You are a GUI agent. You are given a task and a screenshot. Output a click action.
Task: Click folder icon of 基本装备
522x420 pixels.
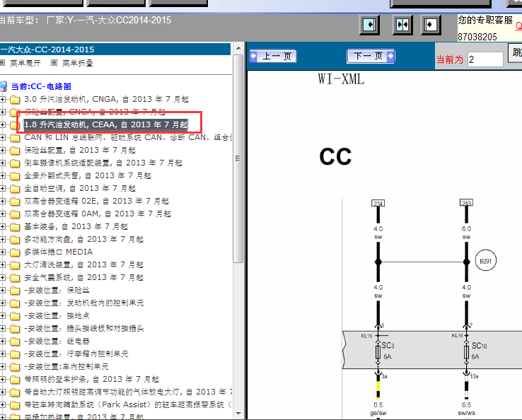click(x=15, y=227)
